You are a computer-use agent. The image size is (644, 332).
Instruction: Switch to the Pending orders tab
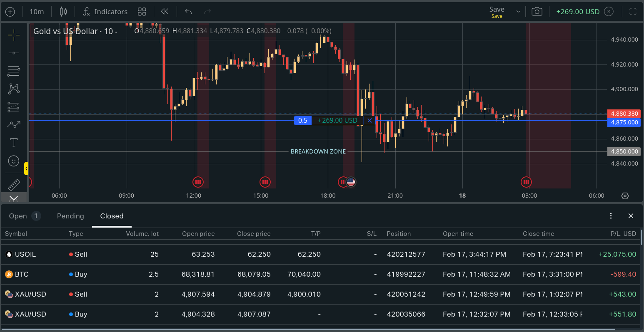[70, 216]
